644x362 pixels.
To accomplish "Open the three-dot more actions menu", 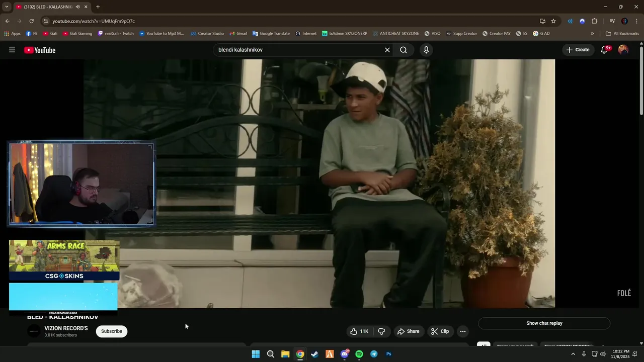I will (x=463, y=331).
